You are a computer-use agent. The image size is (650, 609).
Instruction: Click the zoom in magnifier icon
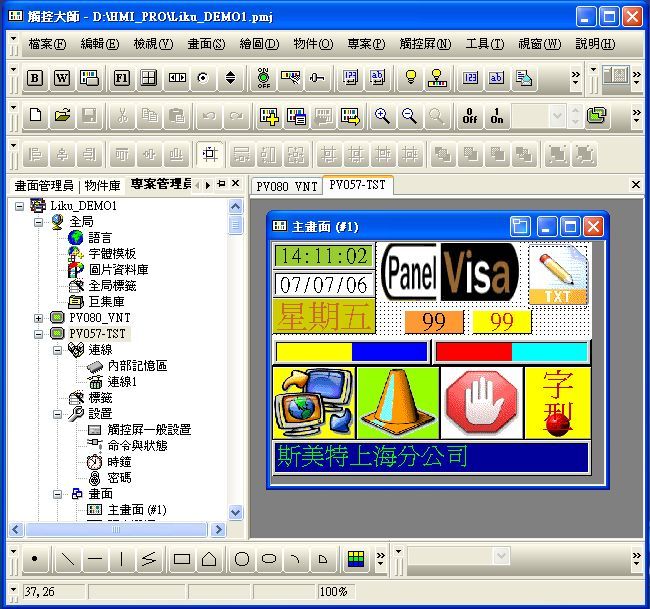click(381, 116)
